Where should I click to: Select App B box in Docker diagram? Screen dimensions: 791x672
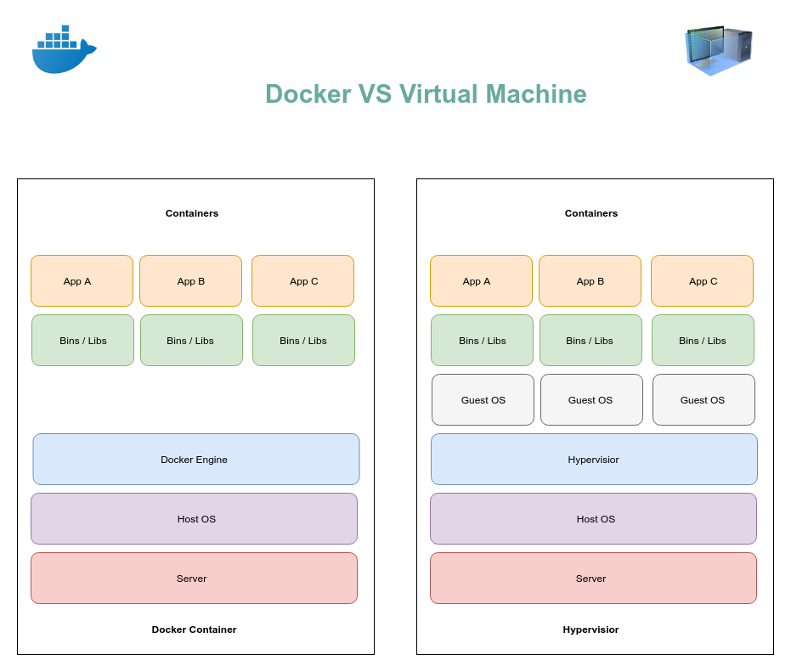pyautogui.click(x=190, y=281)
